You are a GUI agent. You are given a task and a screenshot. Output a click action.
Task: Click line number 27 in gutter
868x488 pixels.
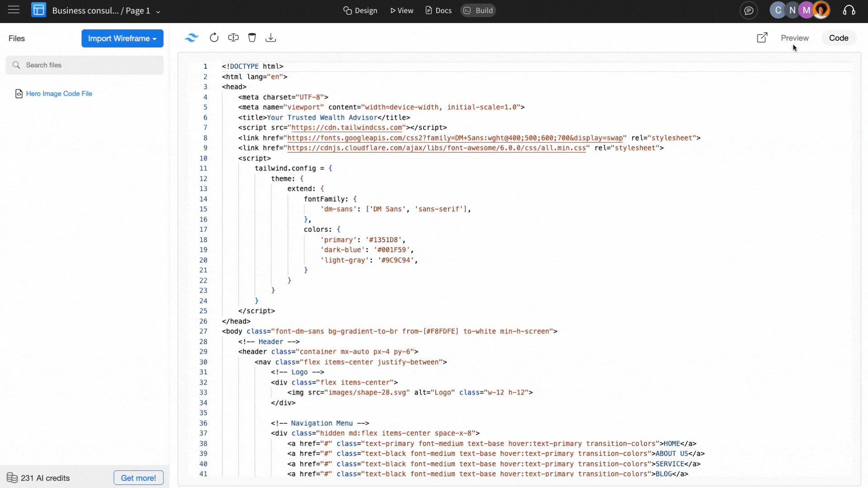coord(203,332)
